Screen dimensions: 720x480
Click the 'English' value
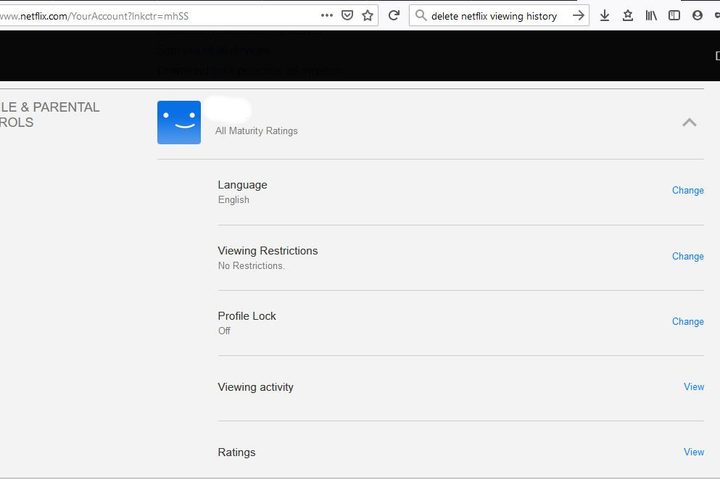tap(234, 200)
